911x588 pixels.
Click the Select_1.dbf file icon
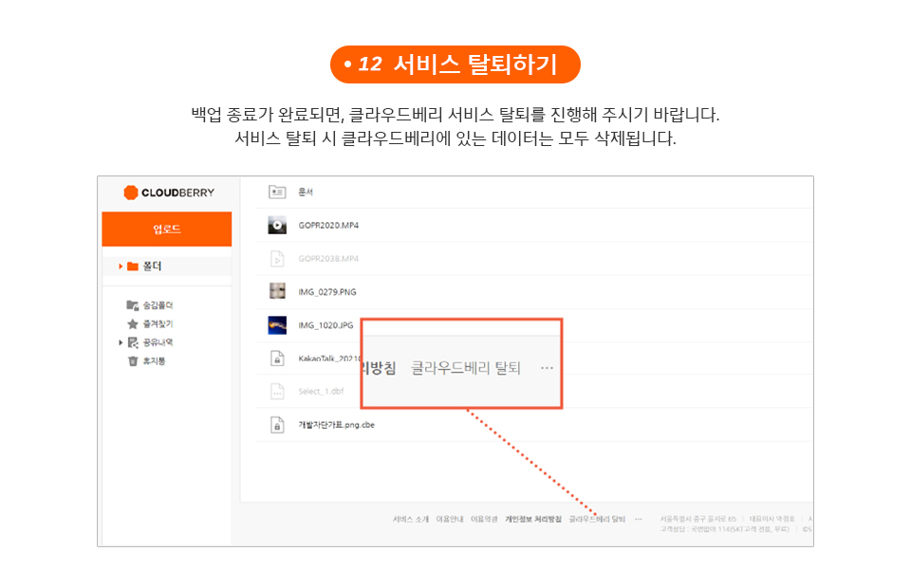tap(277, 391)
